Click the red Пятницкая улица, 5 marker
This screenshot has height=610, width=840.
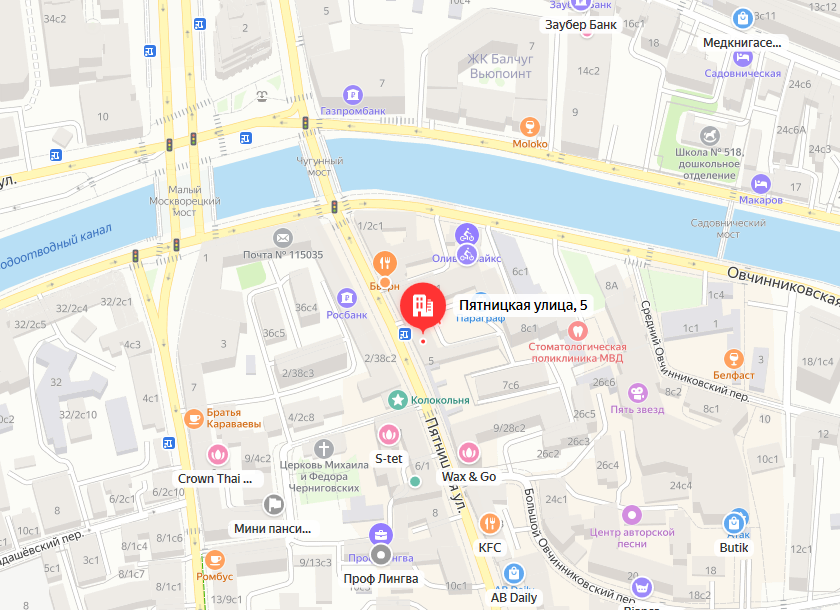[423, 306]
